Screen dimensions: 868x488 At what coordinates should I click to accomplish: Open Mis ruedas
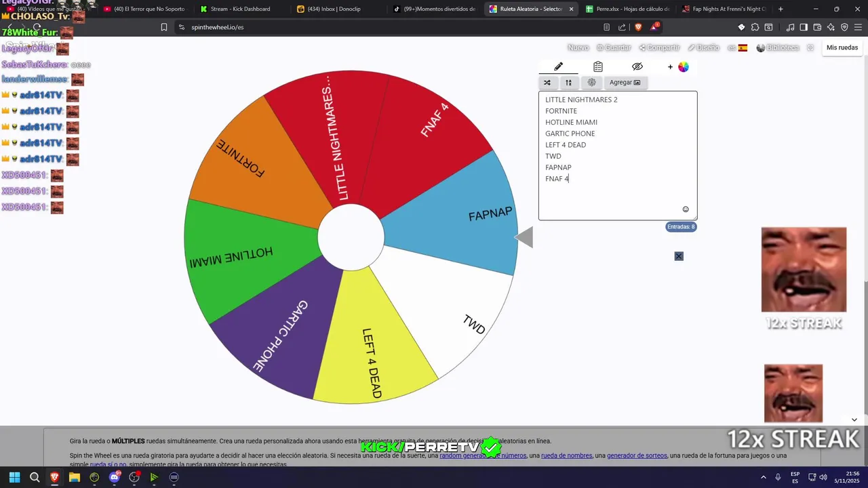(842, 47)
